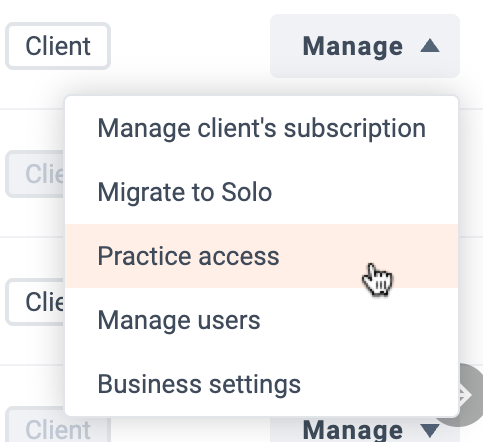This screenshot has height=442, width=483.
Task: Open Manage client's subscription
Action: coord(262,128)
